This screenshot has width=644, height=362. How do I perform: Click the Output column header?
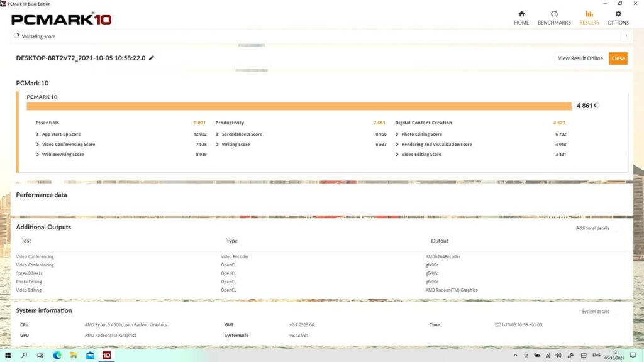[440, 241]
